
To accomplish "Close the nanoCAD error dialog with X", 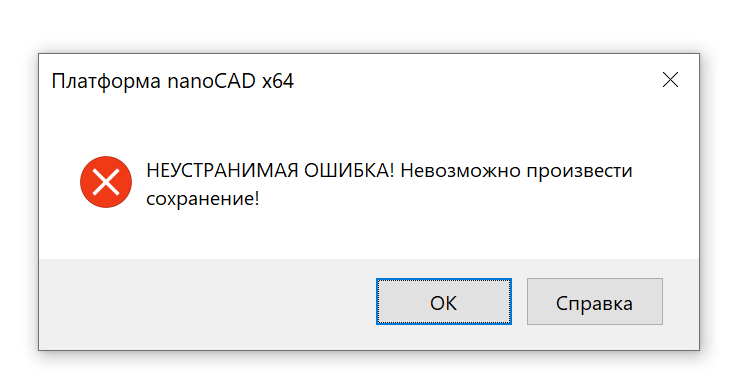I will point(670,80).
